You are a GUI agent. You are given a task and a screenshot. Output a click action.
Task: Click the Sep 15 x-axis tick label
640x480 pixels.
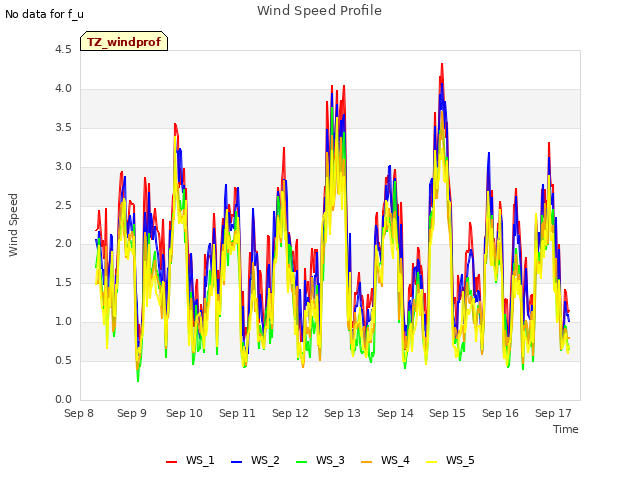click(x=447, y=413)
